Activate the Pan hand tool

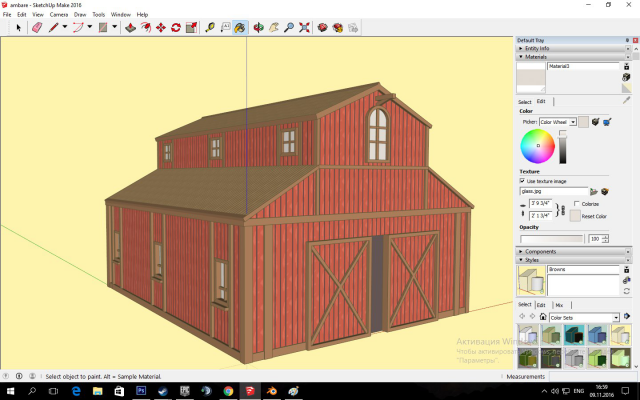(x=274, y=28)
